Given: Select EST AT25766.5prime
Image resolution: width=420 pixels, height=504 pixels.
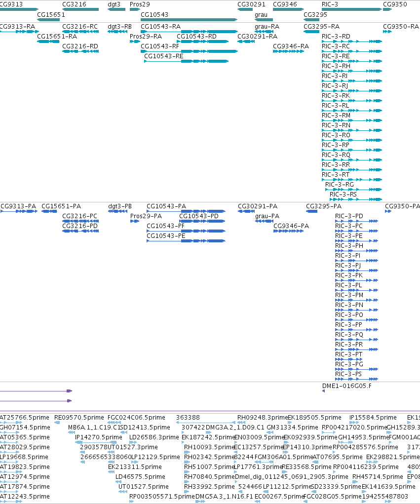Looking at the screenshot, I should pyautogui.click(x=25, y=418).
